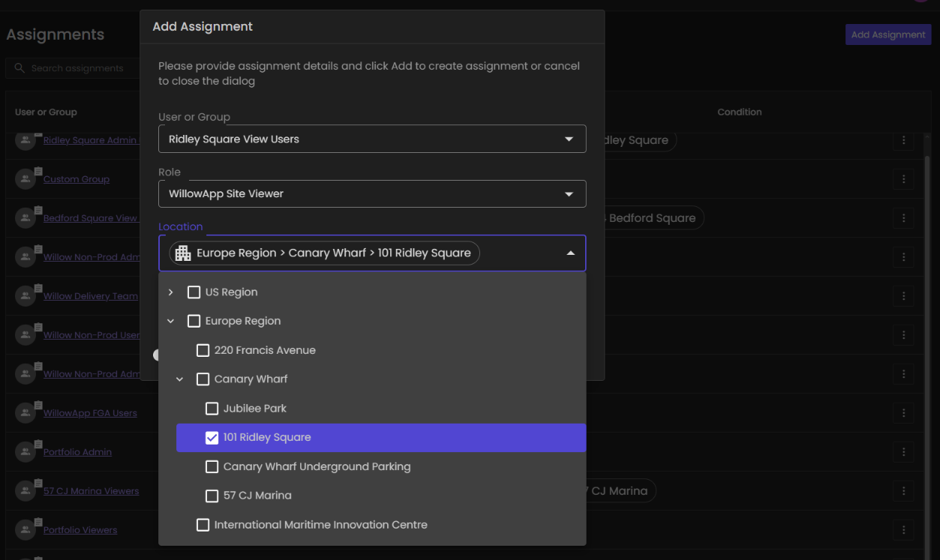Open options menu for Ridley Square Admin row
The height and width of the screenshot is (560, 940).
coord(903,140)
